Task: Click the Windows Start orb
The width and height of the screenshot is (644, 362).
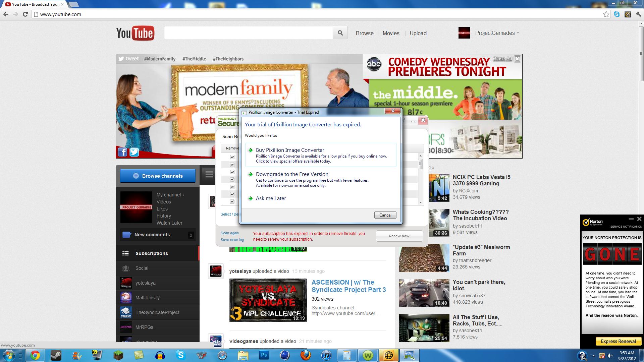Action: (x=9, y=355)
